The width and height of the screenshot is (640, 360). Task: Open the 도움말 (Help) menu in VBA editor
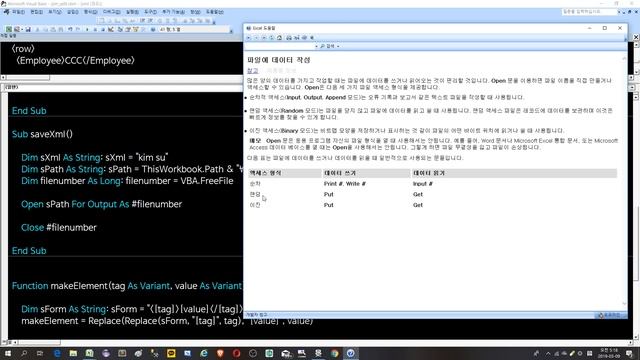pos(214,12)
